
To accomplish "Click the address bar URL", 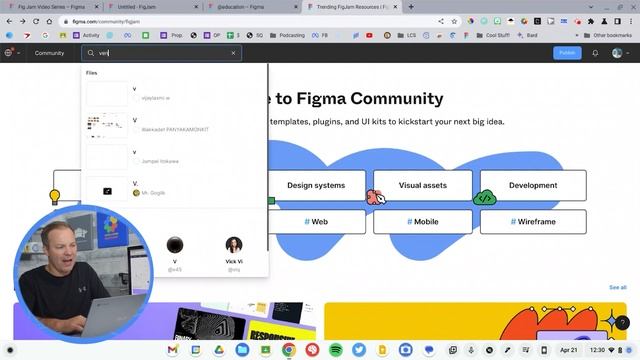I will click(106, 22).
